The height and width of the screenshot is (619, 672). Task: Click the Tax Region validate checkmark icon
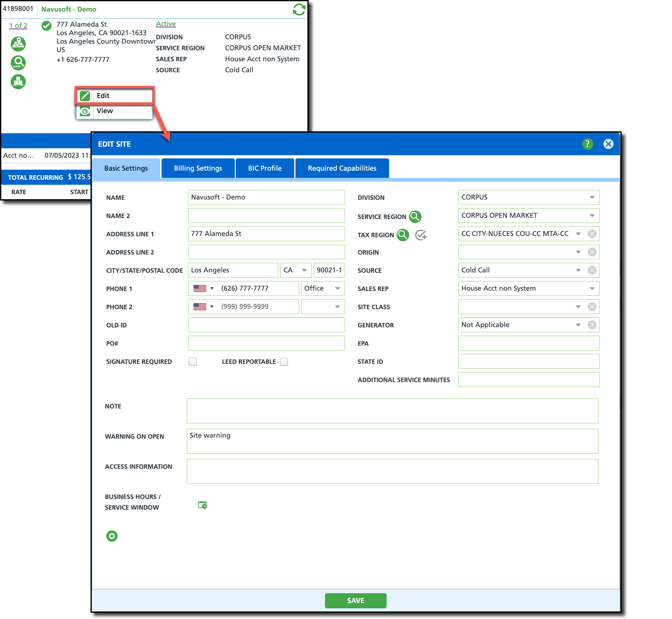pyautogui.click(x=421, y=235)
